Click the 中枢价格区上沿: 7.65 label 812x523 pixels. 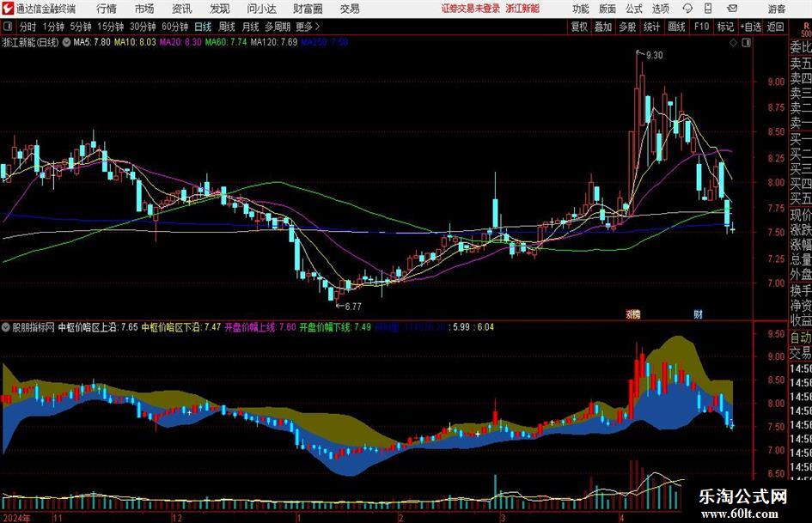click(98, 327)
